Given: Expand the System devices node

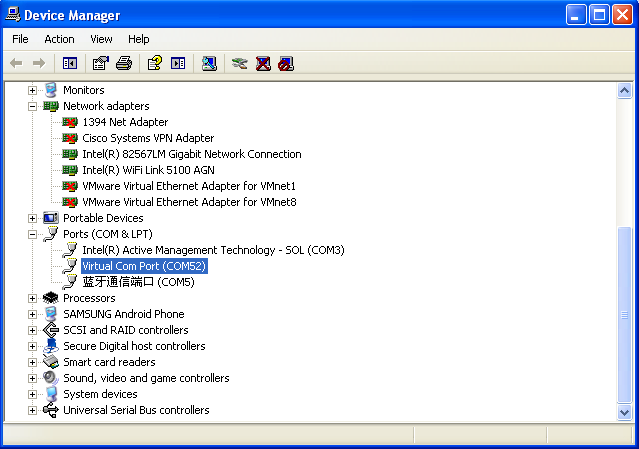Looking at the screenshot, I should (33, 394).
